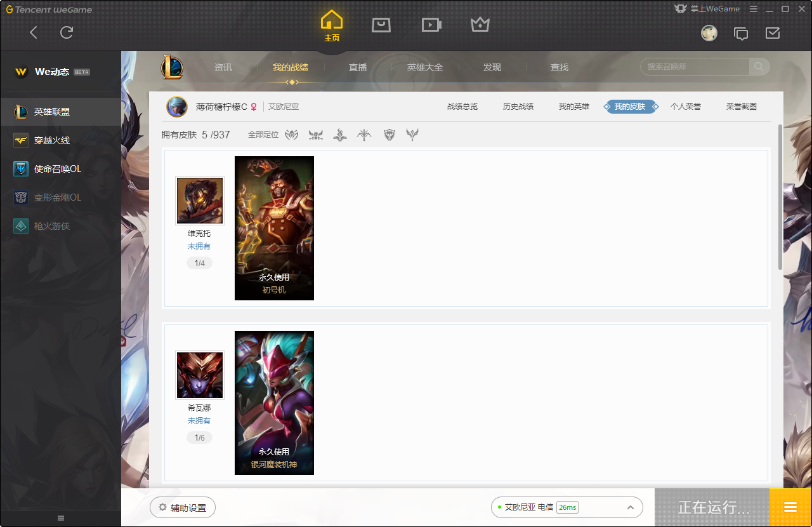Collapse sidebar using bottom handle icon
This screenshot has width=812, height=527.
point(61,518)
